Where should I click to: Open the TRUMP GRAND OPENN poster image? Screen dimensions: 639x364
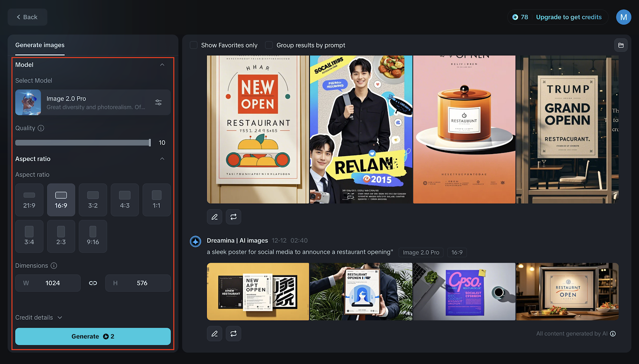(568, 129)
